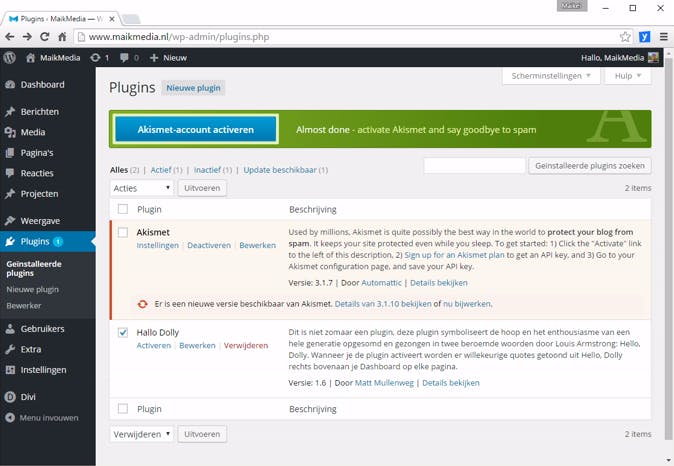Uncheck the Hallo Dolly plugin checkbox
The height and width of the screenshot is (466, 674).
click(x=123, y=332)
